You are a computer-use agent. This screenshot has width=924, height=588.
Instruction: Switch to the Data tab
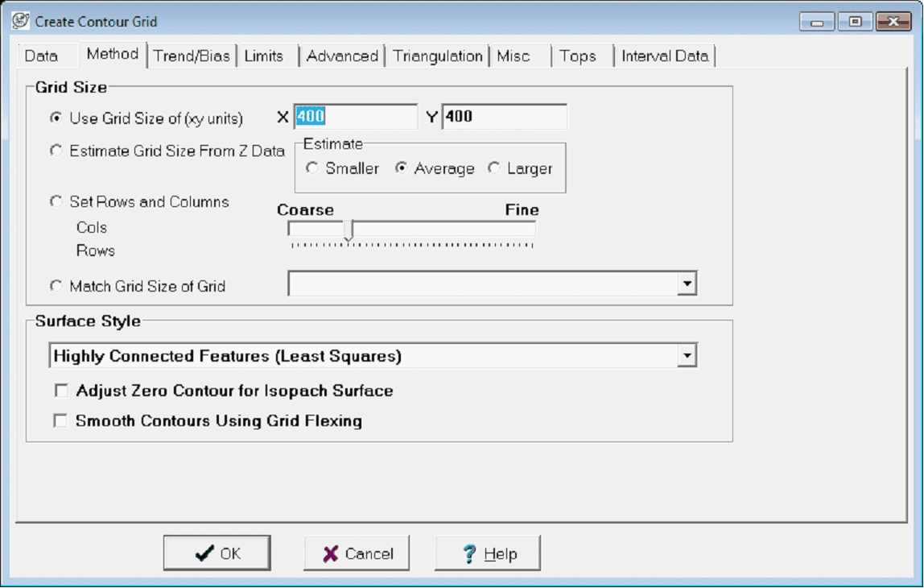(x=41, y=56)
